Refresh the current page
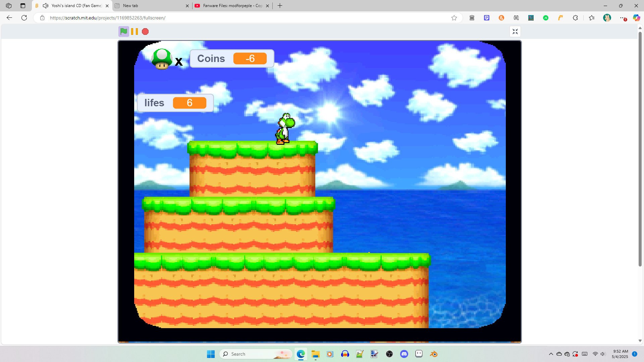Screen dimensions: 644x362 tap(24, 18)
